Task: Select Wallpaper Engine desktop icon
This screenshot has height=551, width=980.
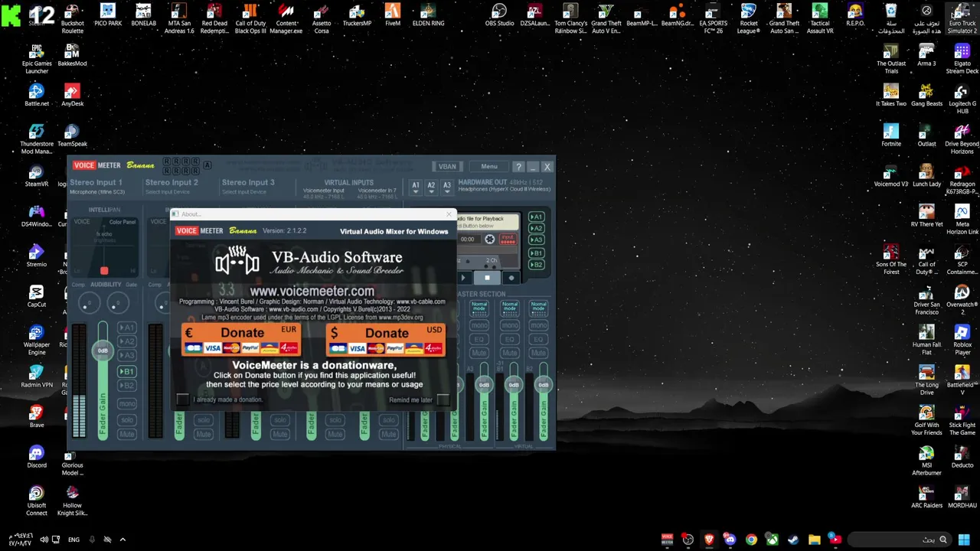Action: [x=36, y=341]
